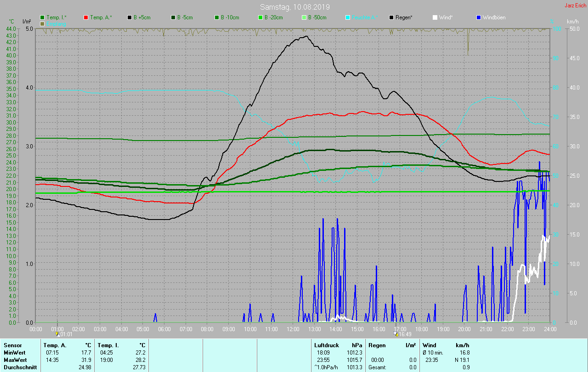588x372 pixels.
Task: Click the white Wind legend square
Action: (435, 17)
